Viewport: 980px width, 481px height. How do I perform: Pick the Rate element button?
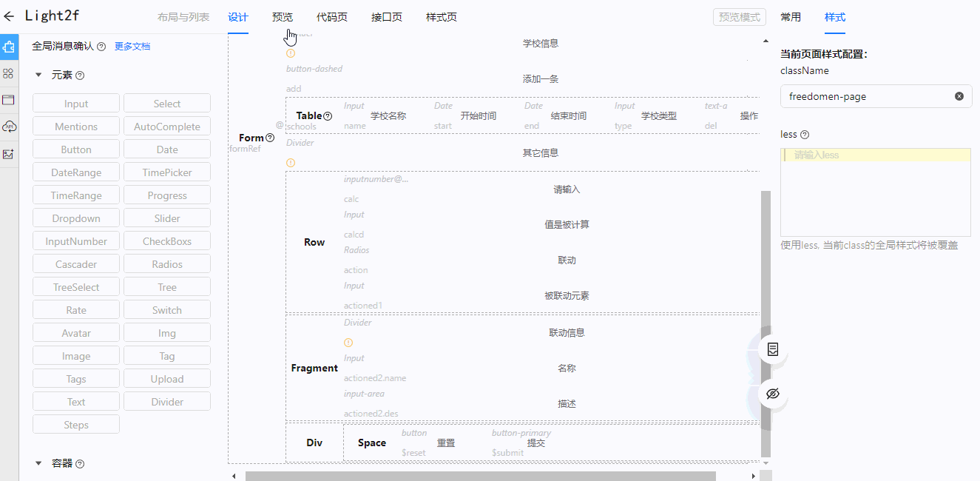coord(76,310)
